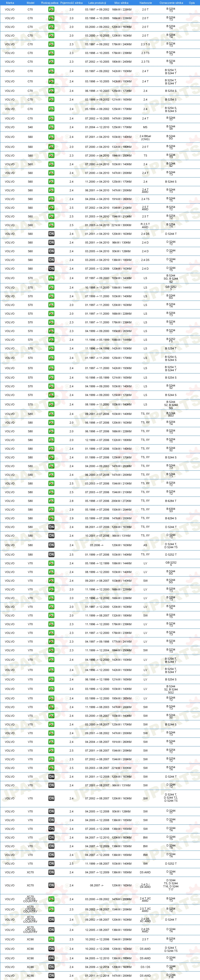Click petrol icon of S60 2.4 T5 191kW row
Image resolution: width=200 pixels, height=980 pixels.
pos(51,199)
